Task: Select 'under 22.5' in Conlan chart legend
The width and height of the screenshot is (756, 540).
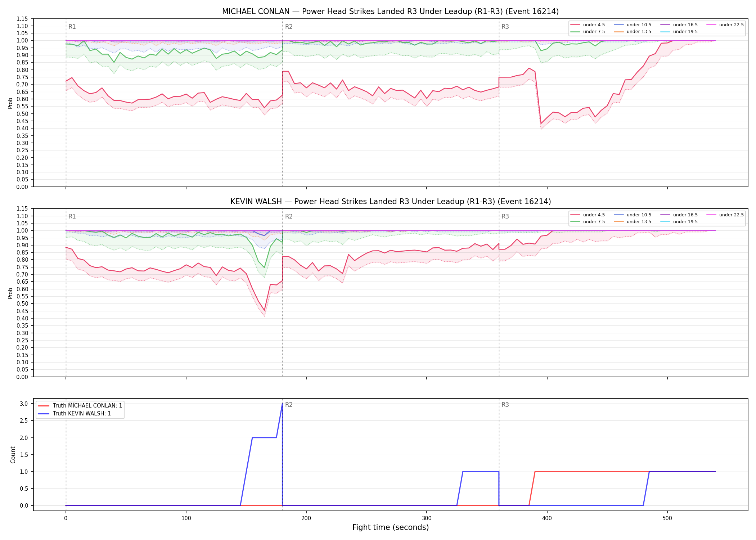Action: [x=725, y=25]
